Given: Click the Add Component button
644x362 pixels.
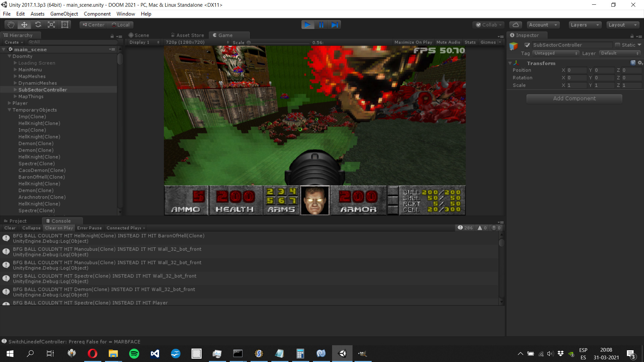Looking at the screenshot, I should pos(574,99).
